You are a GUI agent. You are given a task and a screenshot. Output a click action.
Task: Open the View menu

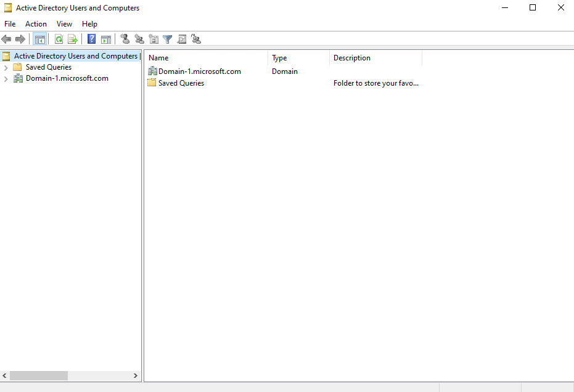(64, 23)
